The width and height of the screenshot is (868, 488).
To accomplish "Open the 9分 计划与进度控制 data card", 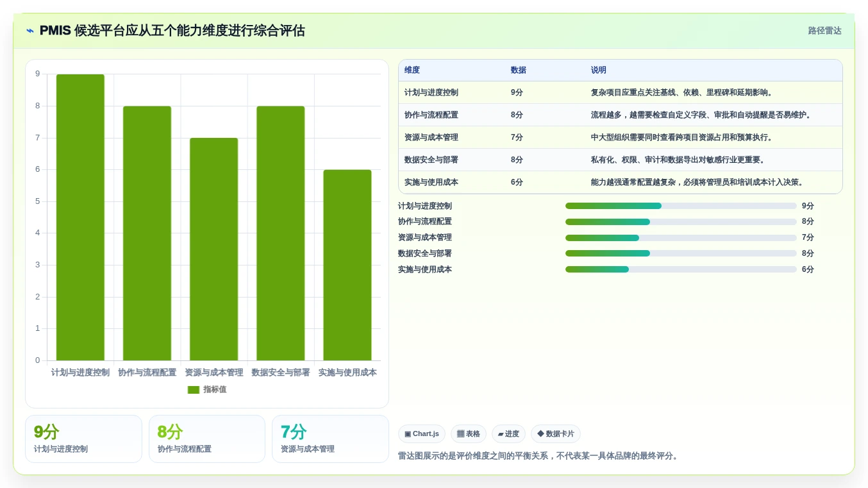I will 83,439.
